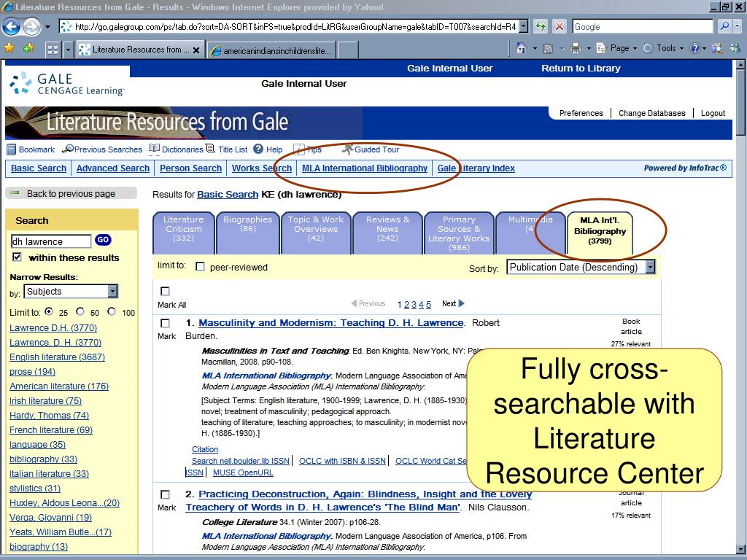Image resolution: width=747 pixels, height=560 pixels.
Task: Open MLA International Bibliography link
Action: coord(365,168)
